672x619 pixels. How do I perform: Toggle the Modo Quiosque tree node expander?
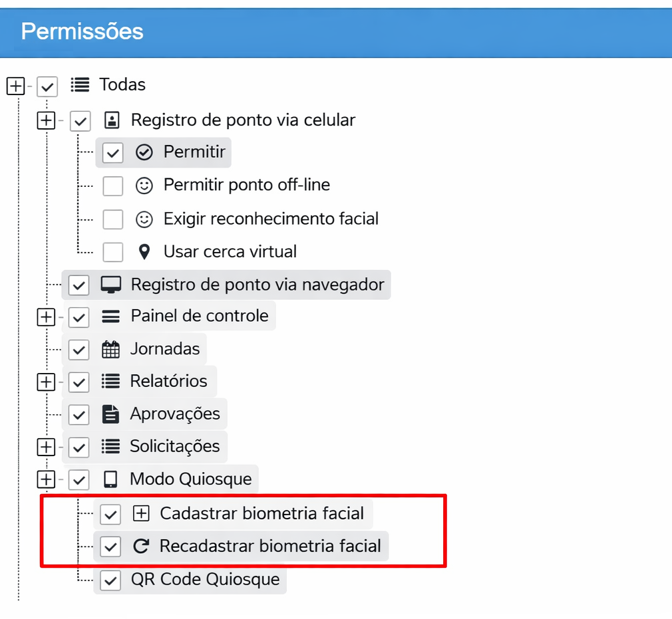click(45, 479)
